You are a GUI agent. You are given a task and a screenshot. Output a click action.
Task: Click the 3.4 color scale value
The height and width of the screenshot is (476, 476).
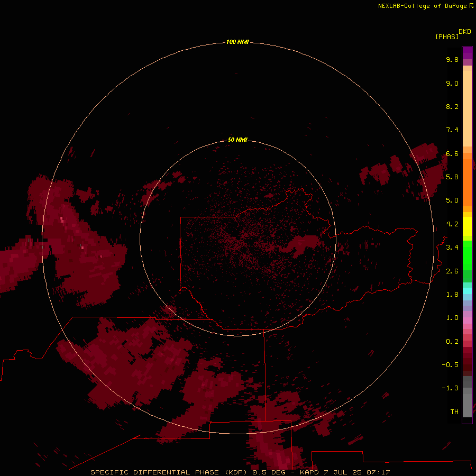[452, 248]
